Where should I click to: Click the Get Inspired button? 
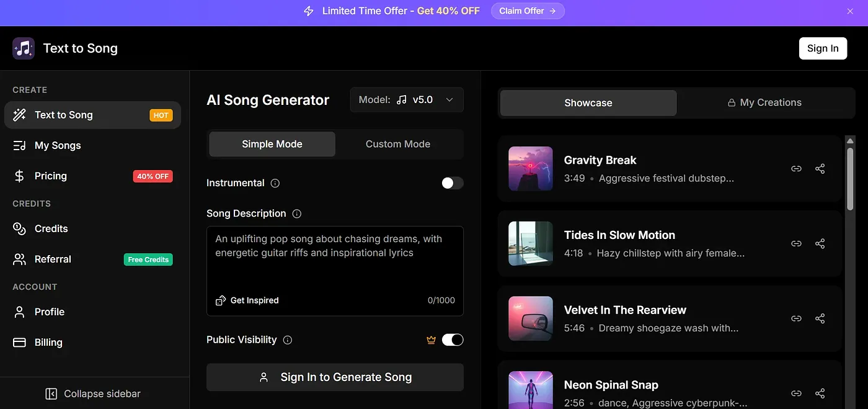(247, 300)
